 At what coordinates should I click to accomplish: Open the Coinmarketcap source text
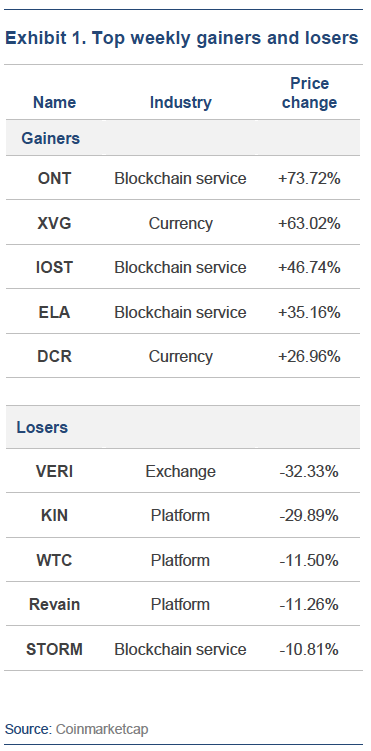click(x=102, y=729)
